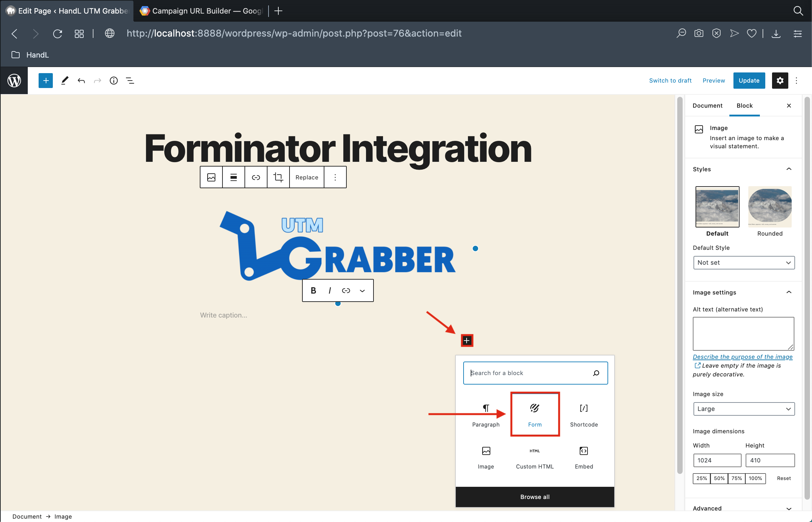Click the Update button

(749, 81)
